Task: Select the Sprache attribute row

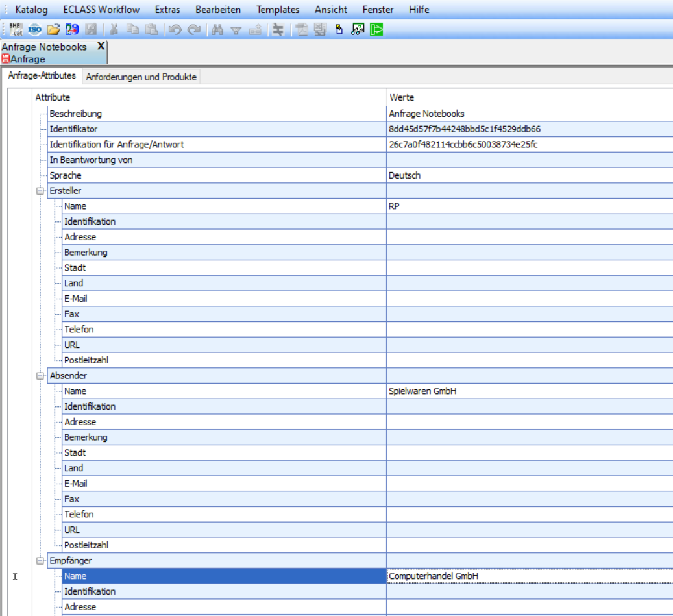Action: pos(65,175)
